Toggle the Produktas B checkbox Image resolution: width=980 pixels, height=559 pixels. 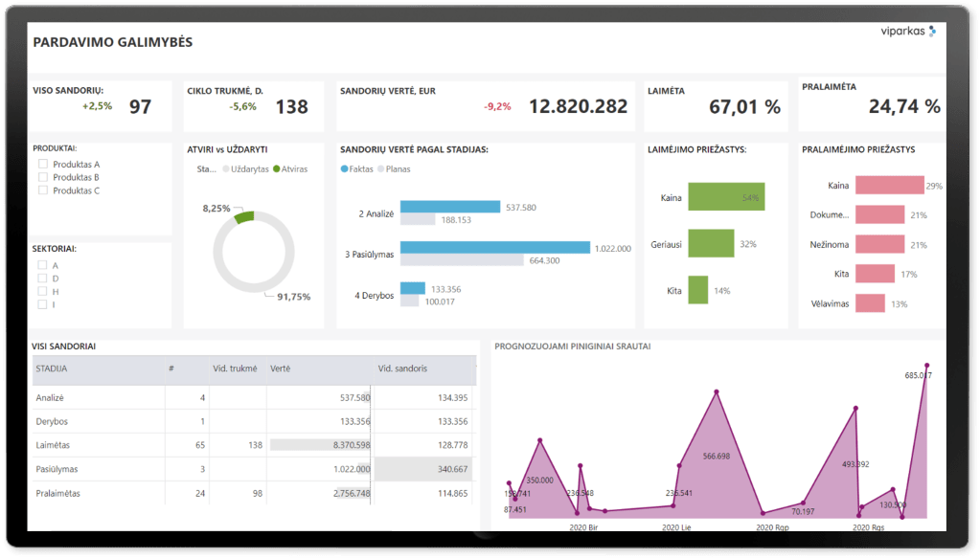click(x=43, y=177)
